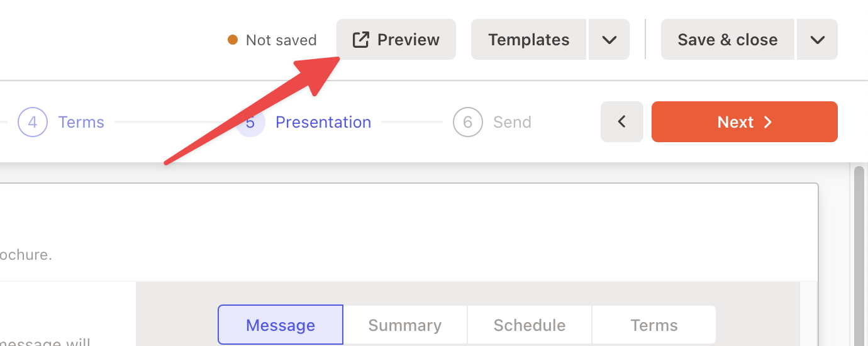
Task: Select the step 5 circle icon
Action: [x=250, y=122]
